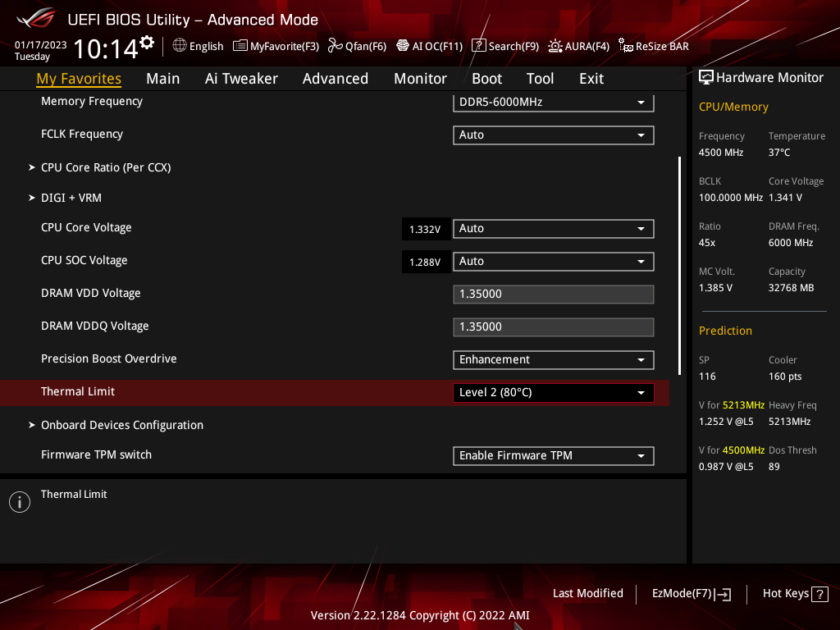Viewport: 840px width, 630px height.
Task: Click the 1.341 V Core Voltage value
Action: [x=785, y=198]
